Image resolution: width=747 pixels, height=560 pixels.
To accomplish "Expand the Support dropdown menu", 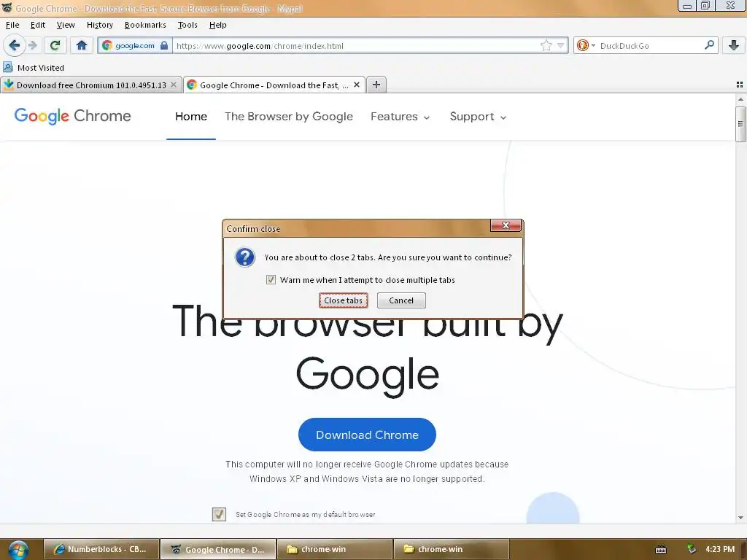I will (478, 117).
